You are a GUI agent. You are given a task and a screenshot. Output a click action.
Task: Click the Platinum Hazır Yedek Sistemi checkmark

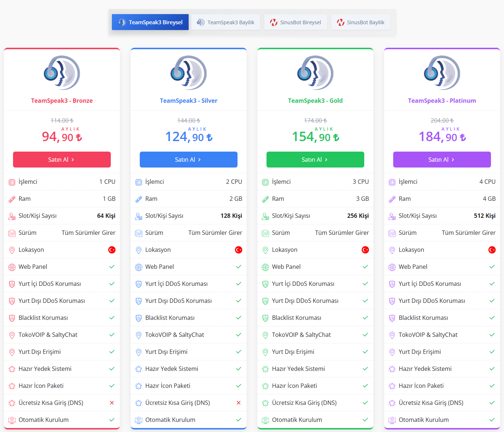[x=492, y=369]
